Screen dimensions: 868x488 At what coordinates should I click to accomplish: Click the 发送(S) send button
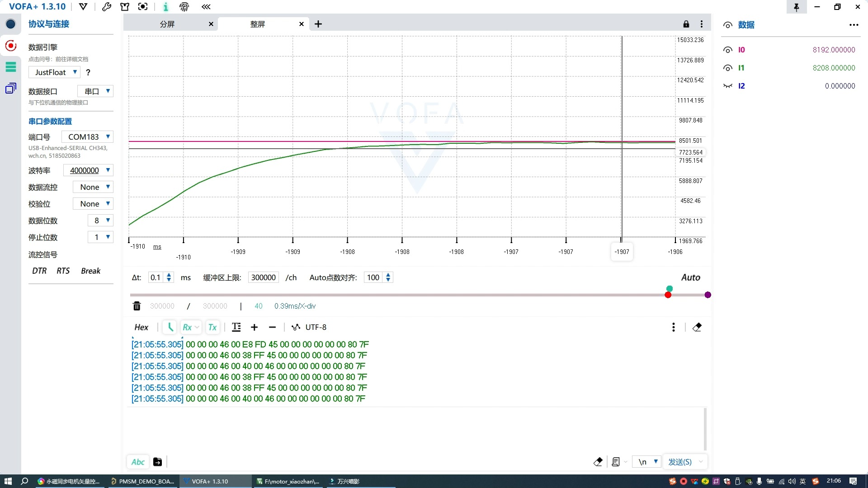click(x=680, y=462)
